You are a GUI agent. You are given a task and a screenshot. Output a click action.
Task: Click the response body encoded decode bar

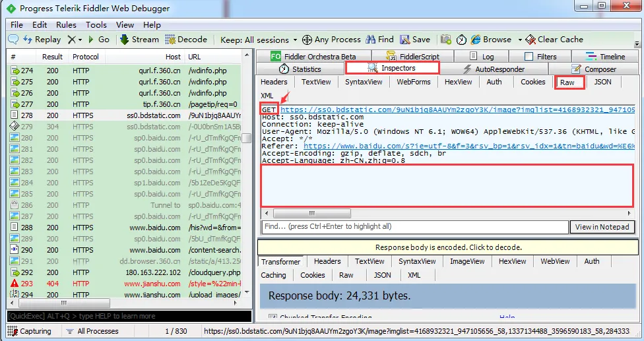[x=448, y=247]
